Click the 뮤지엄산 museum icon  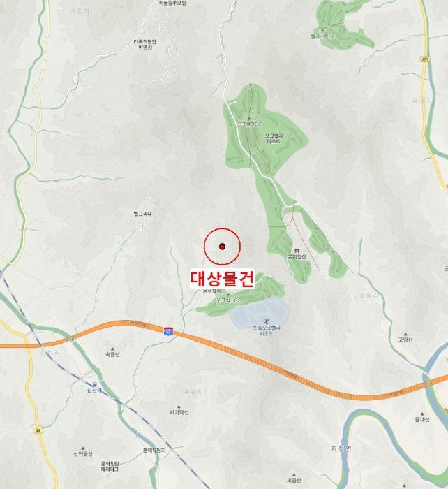[x=297, y=251]
